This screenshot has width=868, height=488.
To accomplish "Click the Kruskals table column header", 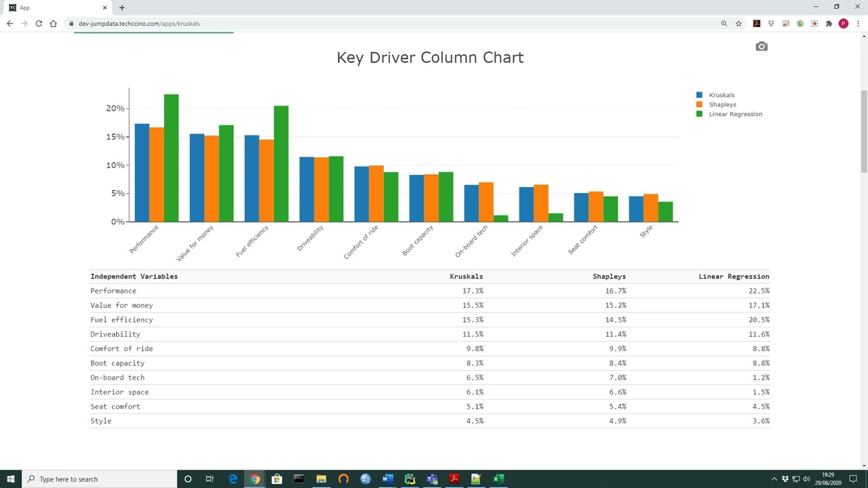I will [x=467, y=277].
